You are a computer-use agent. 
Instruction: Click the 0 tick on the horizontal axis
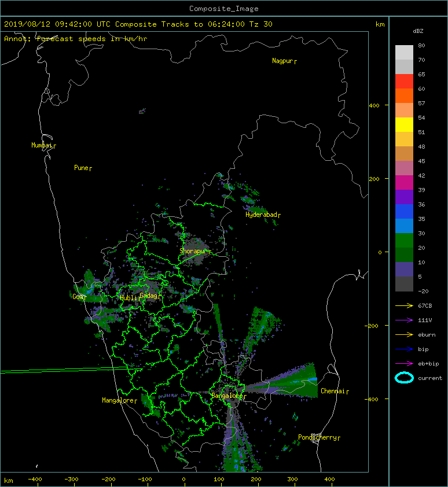point(184,479)
